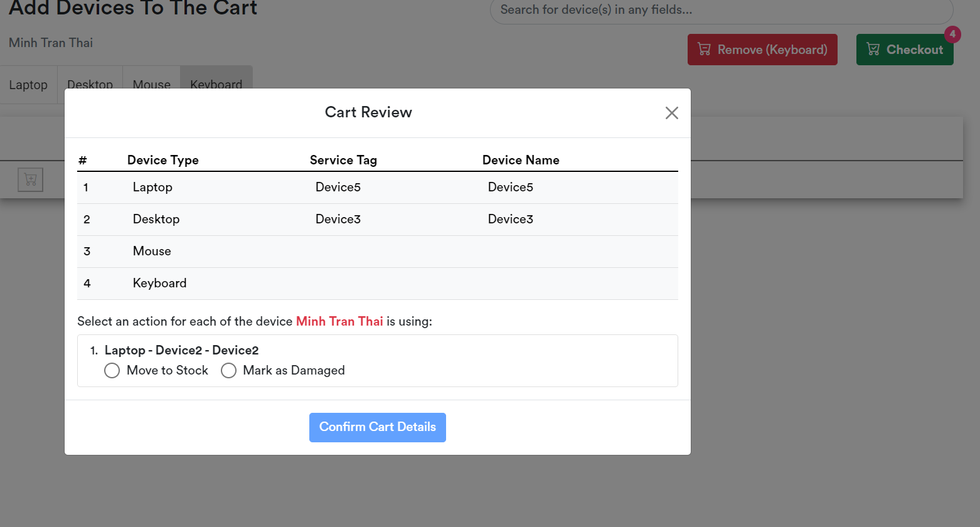Click the Device5 device name cell
Image resolution: width=980 pixels, height=527 pixels.
point(511,187)
